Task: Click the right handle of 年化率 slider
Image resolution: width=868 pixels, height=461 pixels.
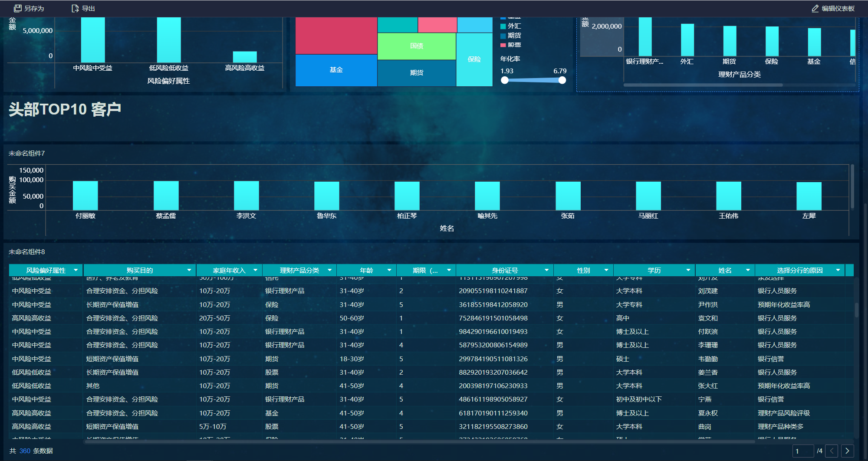Action: pyautogui.click(x=562, y=80)
